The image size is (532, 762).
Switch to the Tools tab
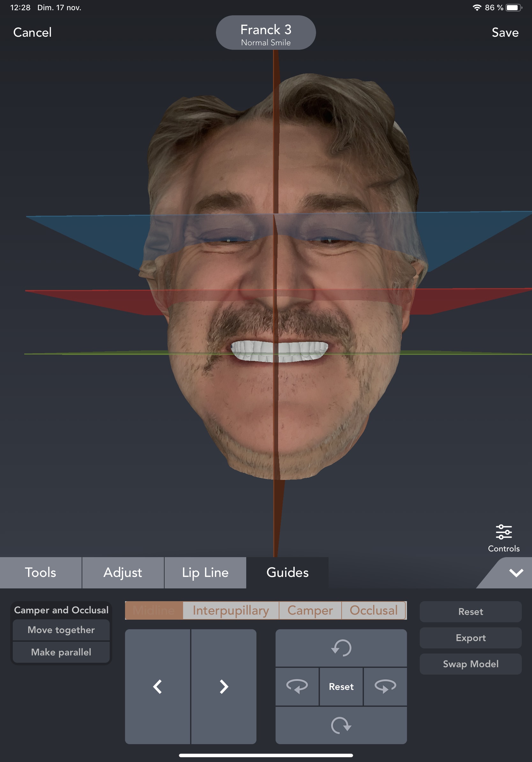[41, 572]
